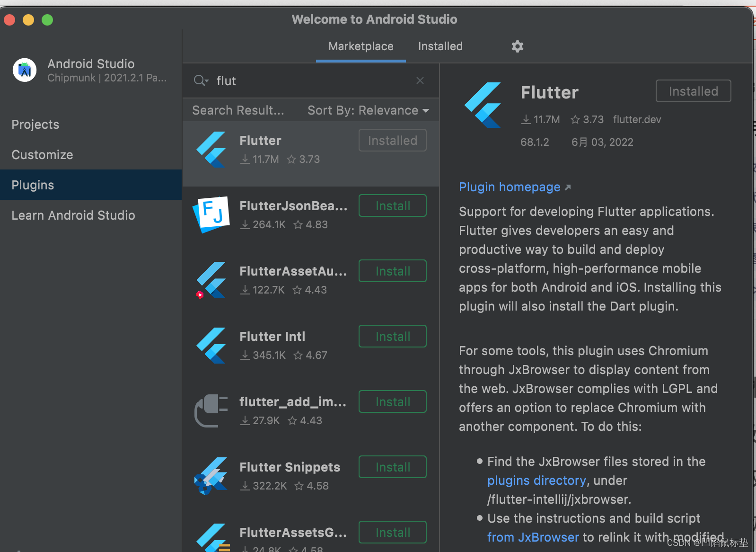Select FlutterAssetAutoCompletion plugin icon
756x552 pixels.
pyautogui.click(x=211, y=280)
